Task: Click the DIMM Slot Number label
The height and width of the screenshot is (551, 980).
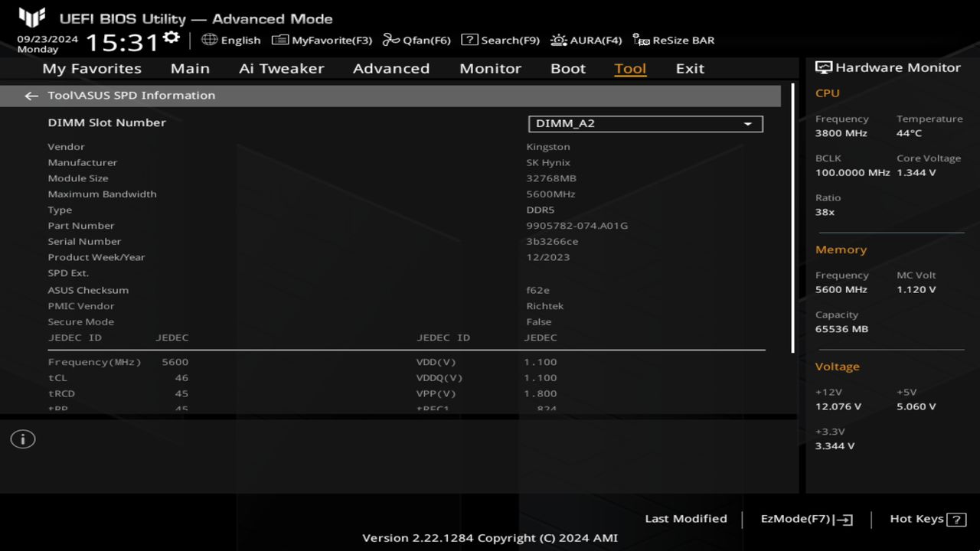Action: point(106,122)
